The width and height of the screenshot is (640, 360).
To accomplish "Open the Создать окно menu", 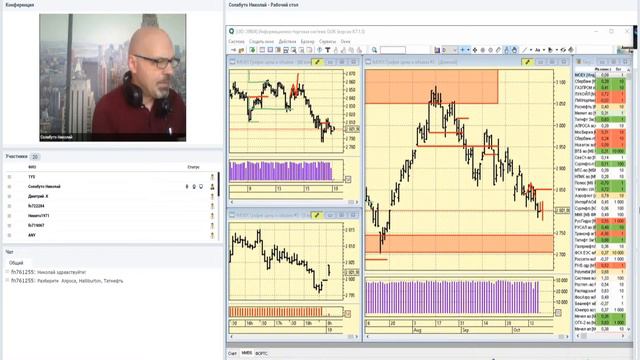I will point(261,42).
